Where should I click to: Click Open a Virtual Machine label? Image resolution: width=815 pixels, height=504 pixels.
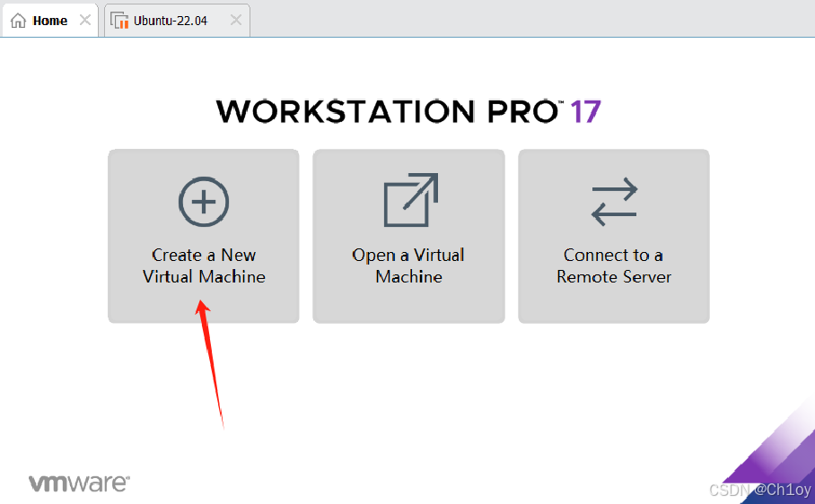(408, 265)
